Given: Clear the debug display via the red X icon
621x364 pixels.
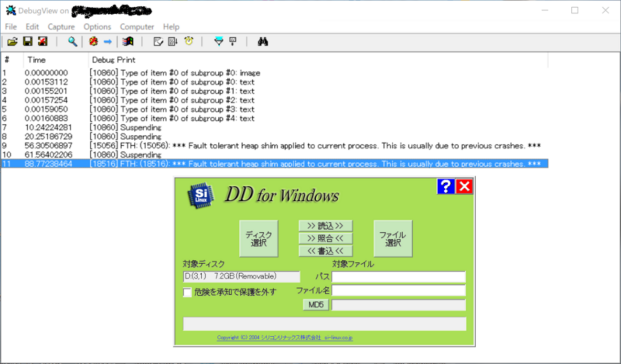Looking at the screenshot, I should [x=42, y=42].
